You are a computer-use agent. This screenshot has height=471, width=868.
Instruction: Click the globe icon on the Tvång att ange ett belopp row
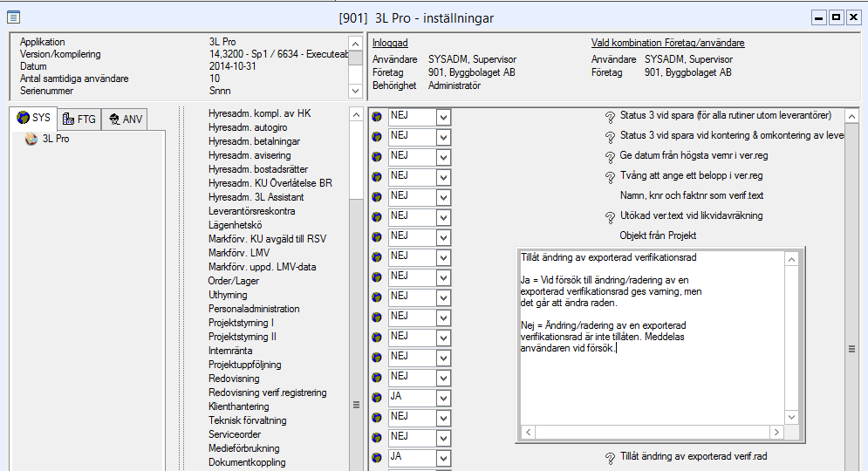click(x=377, y=177)
